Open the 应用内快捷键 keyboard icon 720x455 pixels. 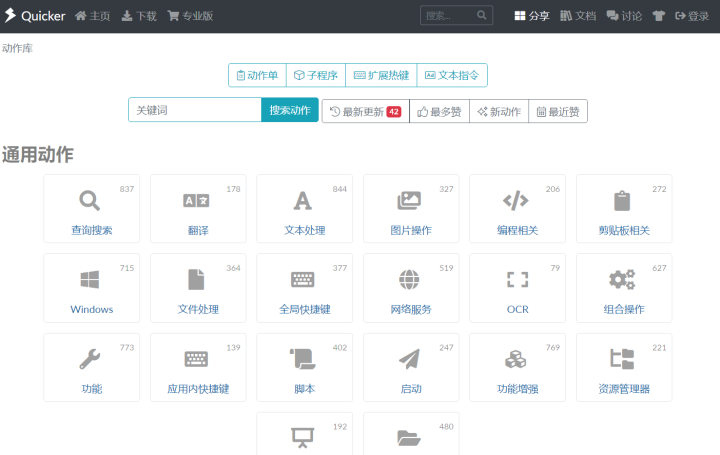point(196,359)
